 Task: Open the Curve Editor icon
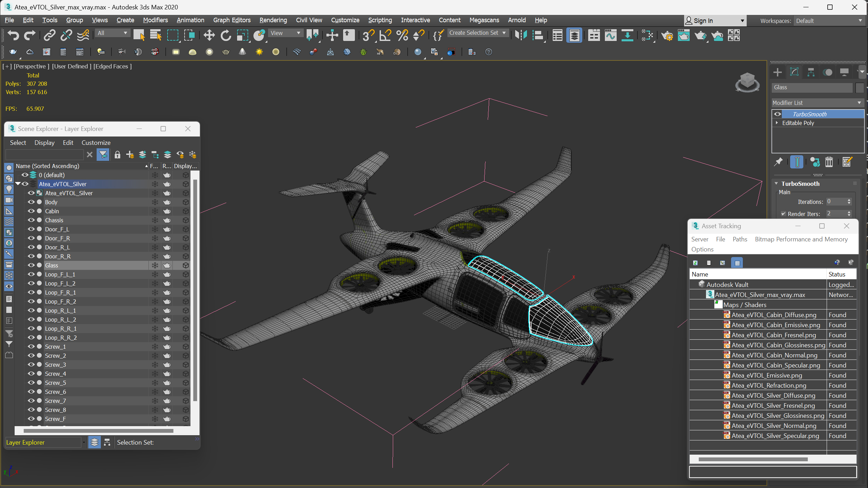[x=610, y=35]
